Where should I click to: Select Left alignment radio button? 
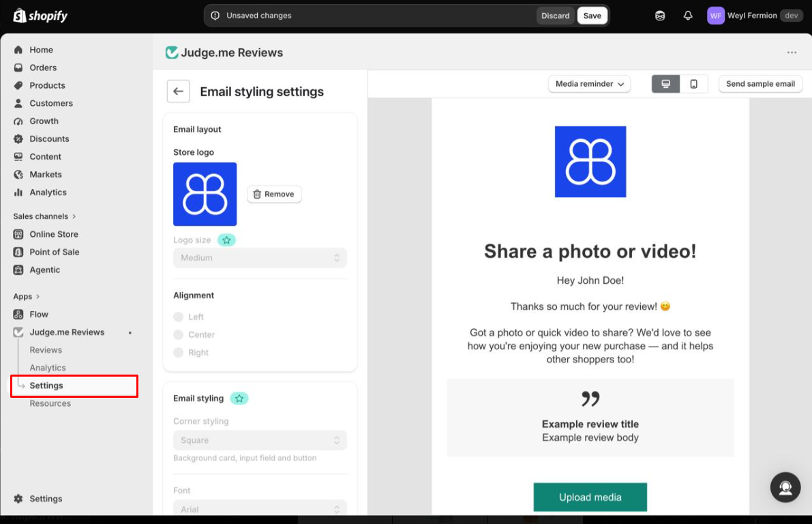point(178,317)
